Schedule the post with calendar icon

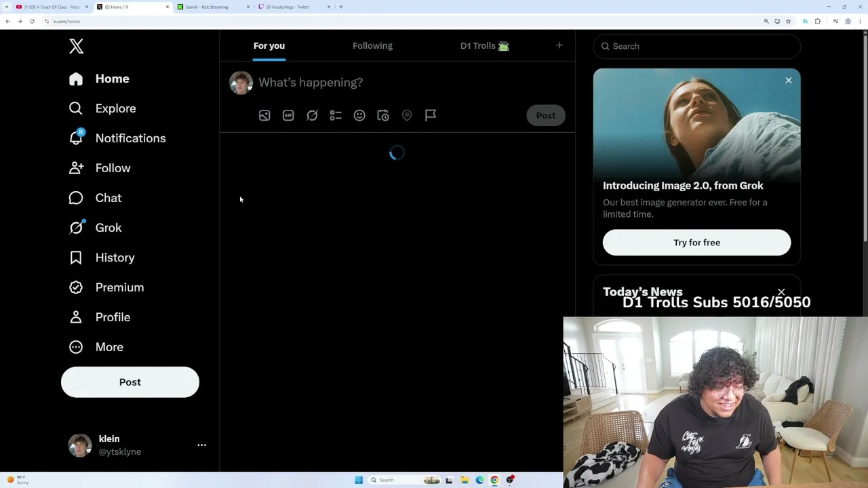383,115
